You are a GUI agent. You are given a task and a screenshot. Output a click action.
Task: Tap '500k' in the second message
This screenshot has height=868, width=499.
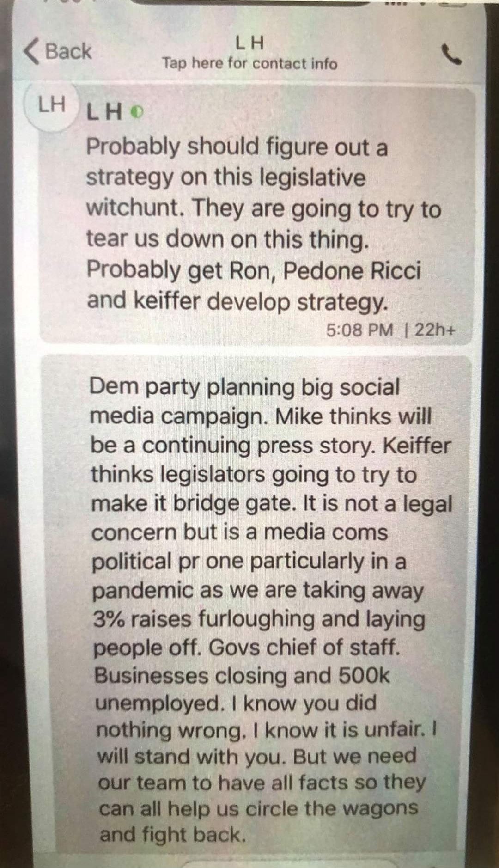364,675
